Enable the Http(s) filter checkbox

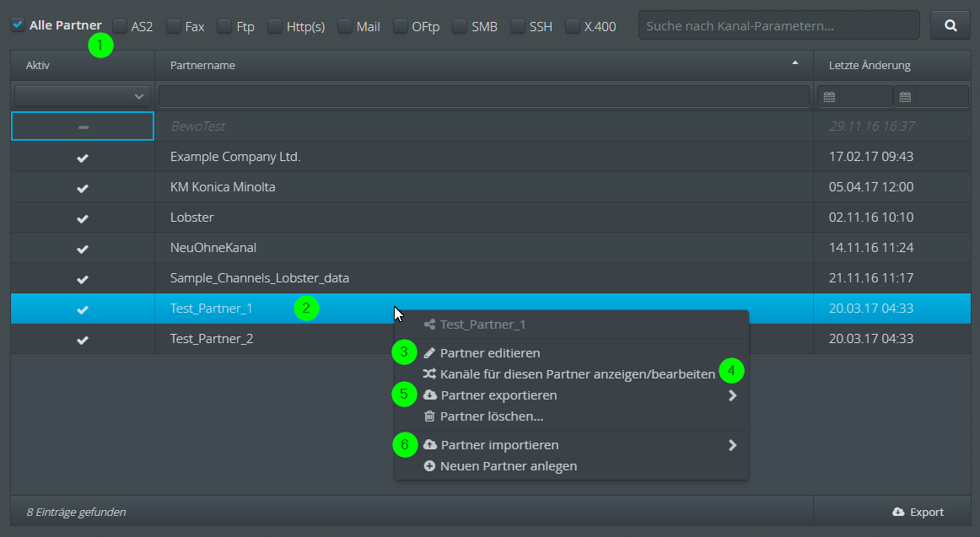click(x=274, y=26)
